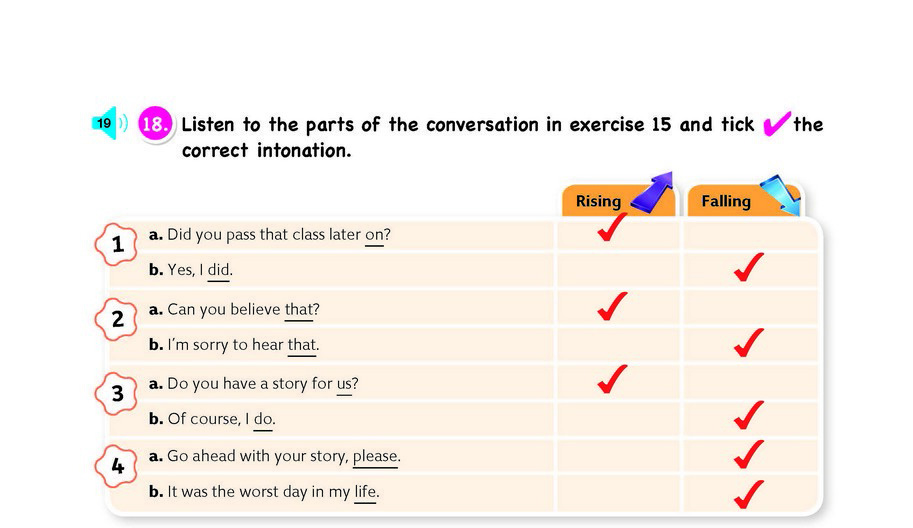This screenshot has width=913, height=528.
Task: Toggle Falling tick for 'Yes, I did'
Action: [749, 267]
